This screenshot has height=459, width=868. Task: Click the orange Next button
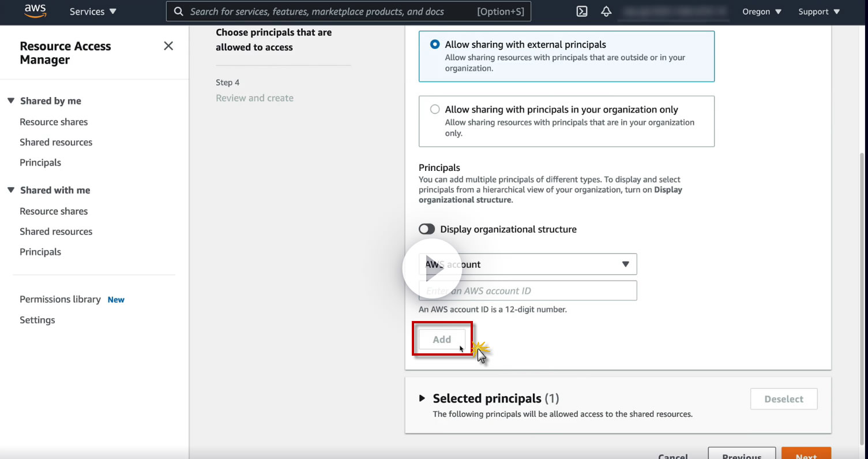click(x=806, y=453)
